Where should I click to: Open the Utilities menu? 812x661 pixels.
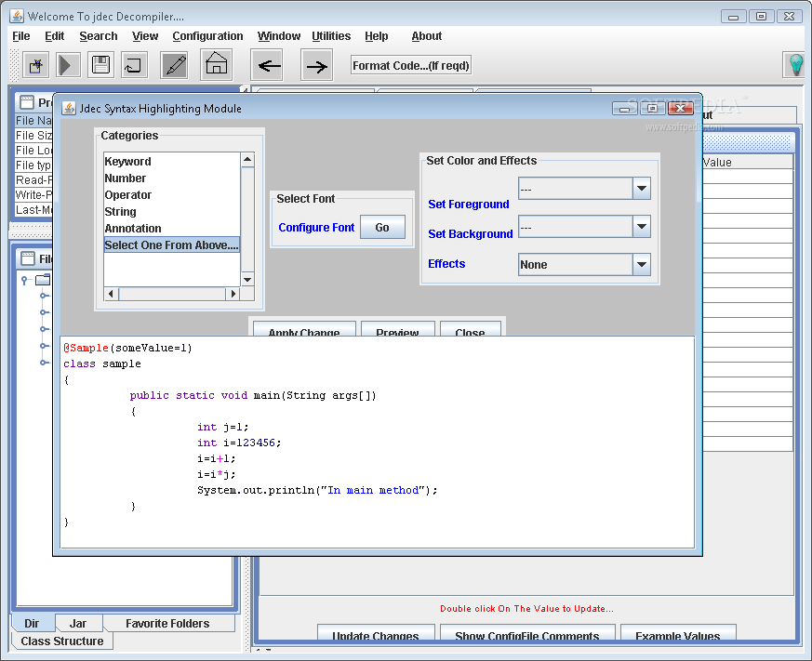pos(331,36)
